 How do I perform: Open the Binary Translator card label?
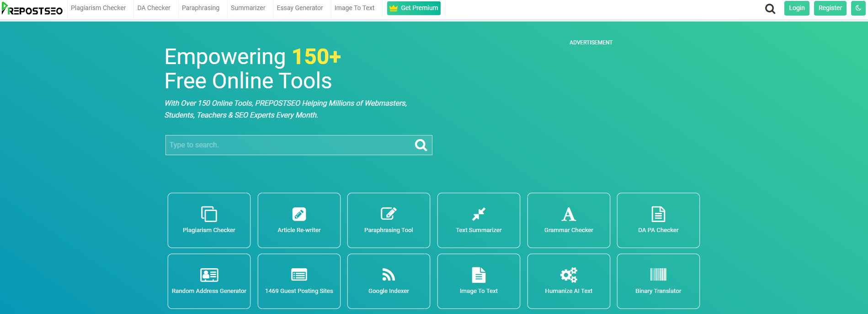click(x=658, y=291)
